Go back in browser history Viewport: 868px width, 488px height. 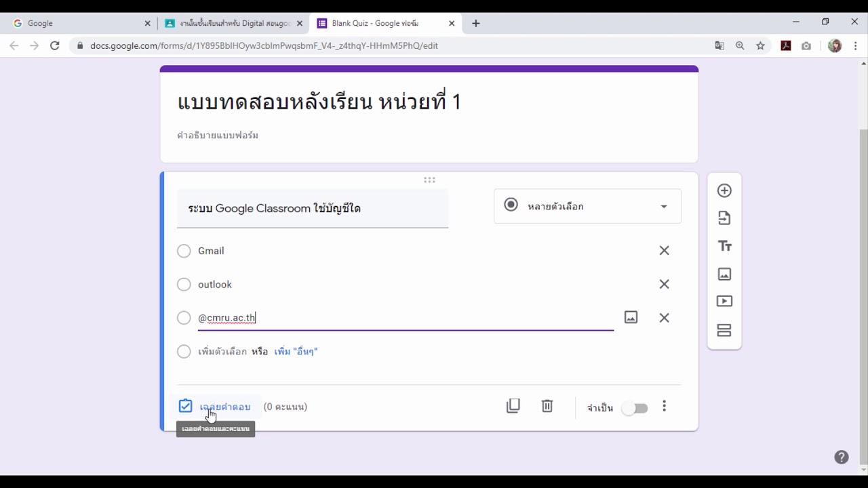tap(14, 45)
